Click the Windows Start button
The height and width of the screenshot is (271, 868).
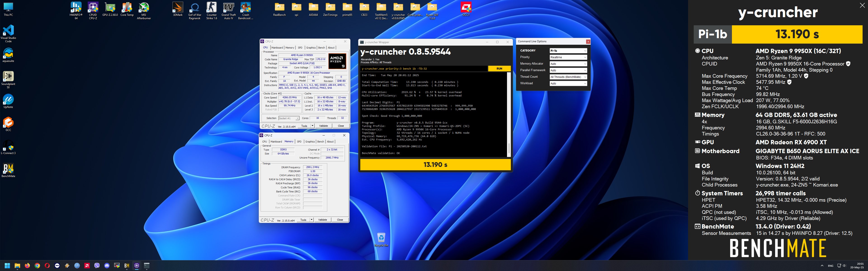coord(7,266)
